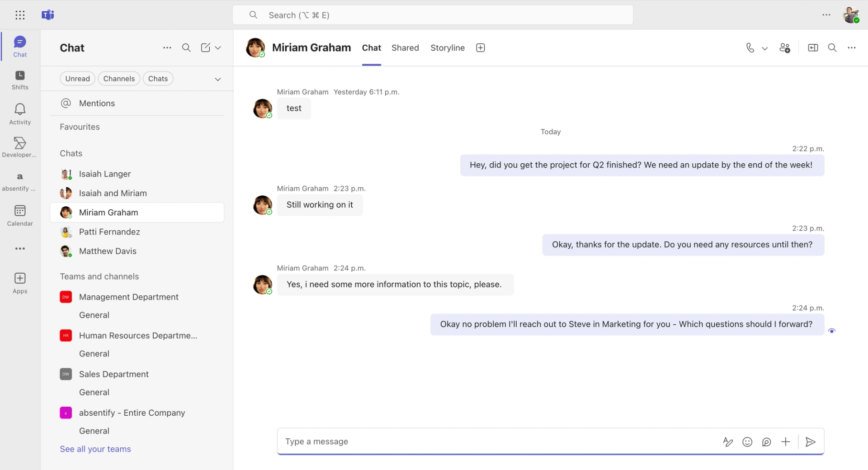This screenshot has height=470, width=868.
Task: Open the message format pen icon
Action: 728,442
